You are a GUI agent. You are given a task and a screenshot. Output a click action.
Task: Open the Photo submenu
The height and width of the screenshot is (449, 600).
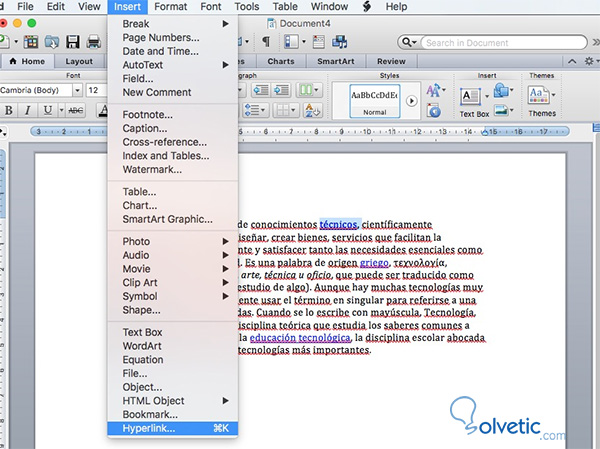tap(173, 242)
